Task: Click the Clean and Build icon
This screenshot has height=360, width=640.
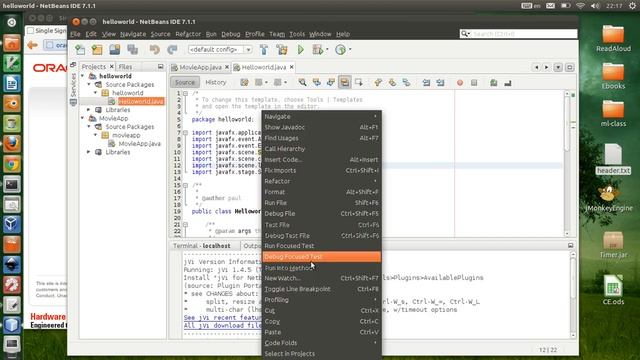Action: pyautogui.click(x=282, y=50)
